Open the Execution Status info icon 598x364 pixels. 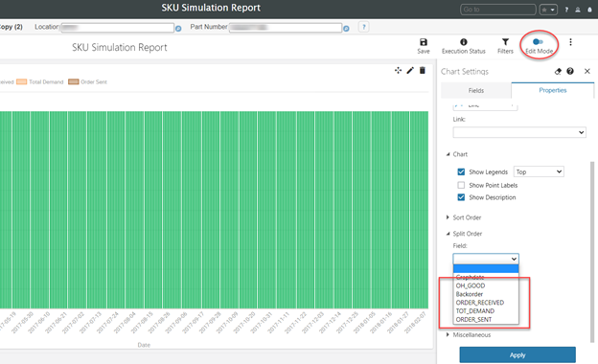click(x=464, y=42)
